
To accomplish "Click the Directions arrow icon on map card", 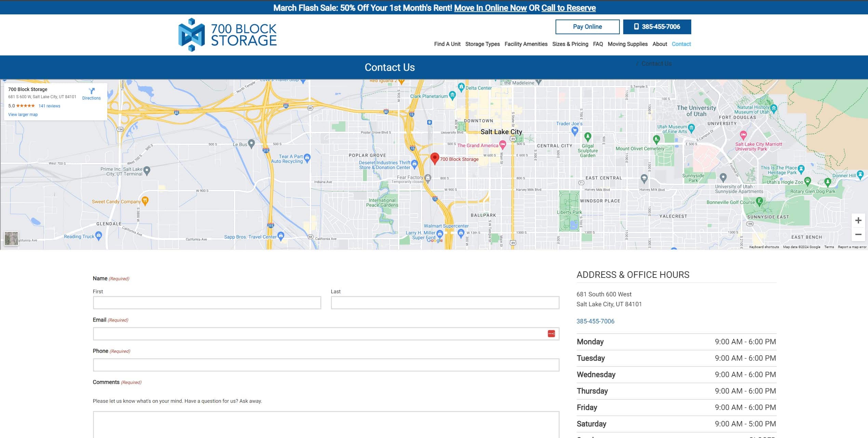I will [x=92, y=91].
